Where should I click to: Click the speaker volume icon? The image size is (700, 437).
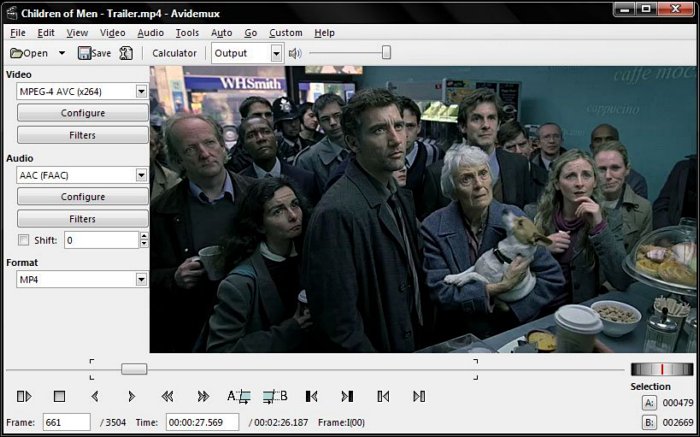(295, 53)
